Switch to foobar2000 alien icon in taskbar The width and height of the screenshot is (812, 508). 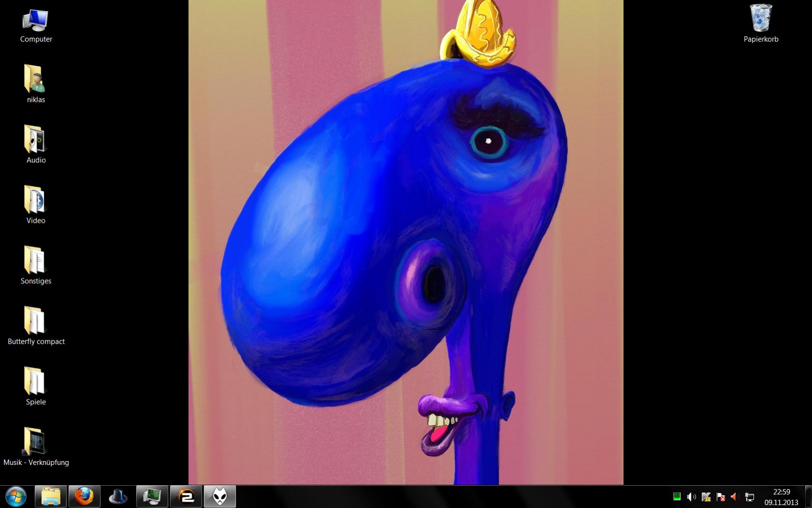[220, 497]
